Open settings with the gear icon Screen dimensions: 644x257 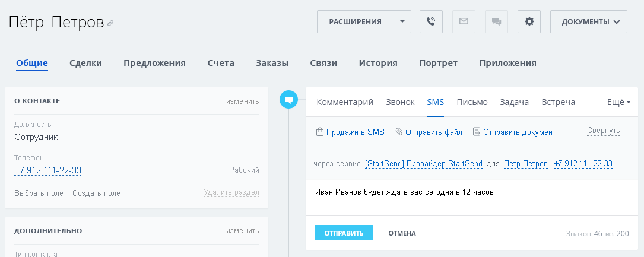pos(529,22)
